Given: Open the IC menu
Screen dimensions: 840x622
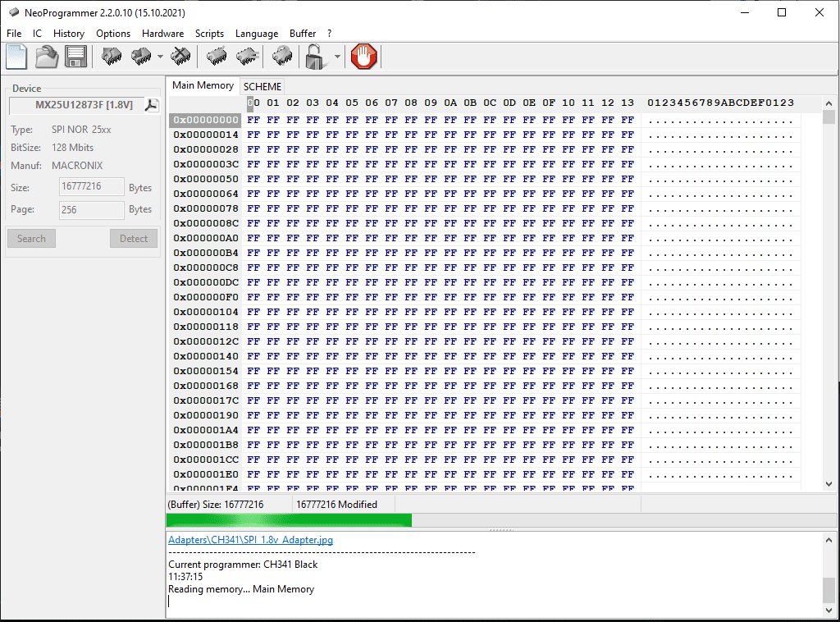Looking at the screenshot, I should (x=37, y=33).
